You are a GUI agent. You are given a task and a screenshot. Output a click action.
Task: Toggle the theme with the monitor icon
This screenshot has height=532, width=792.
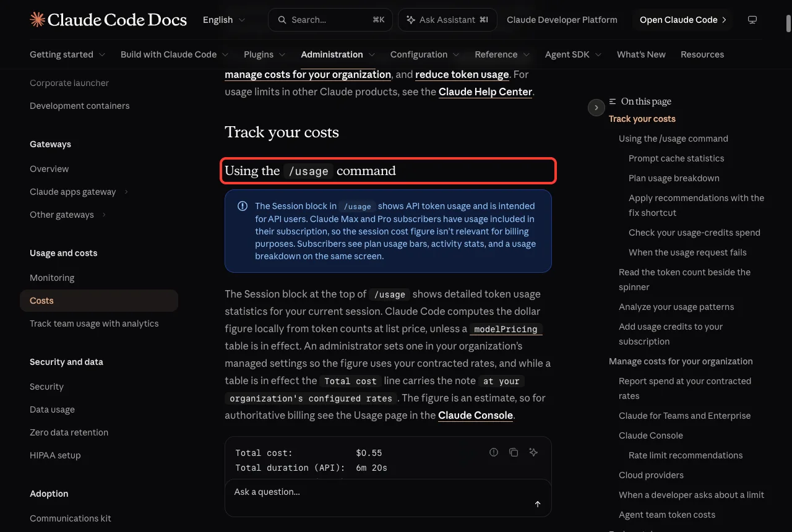[x=752, y=20]
